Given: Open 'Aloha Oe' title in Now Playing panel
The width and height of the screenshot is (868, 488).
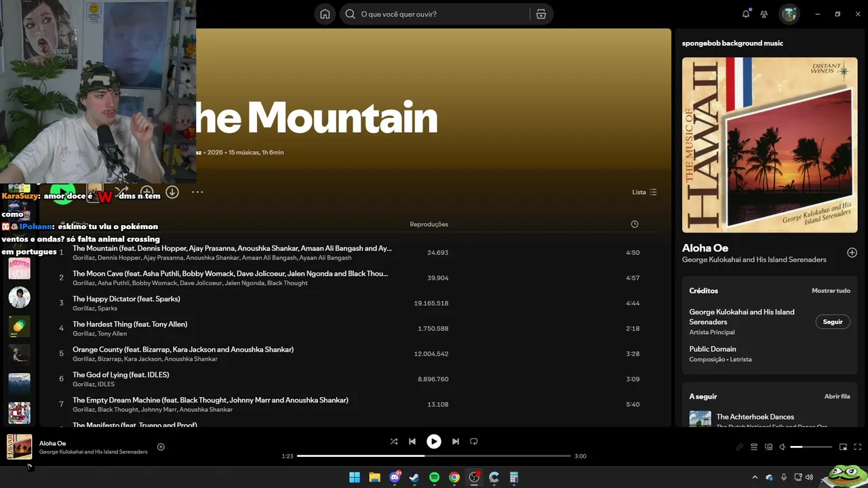Looking at the screenshot, I should (705, 248).
